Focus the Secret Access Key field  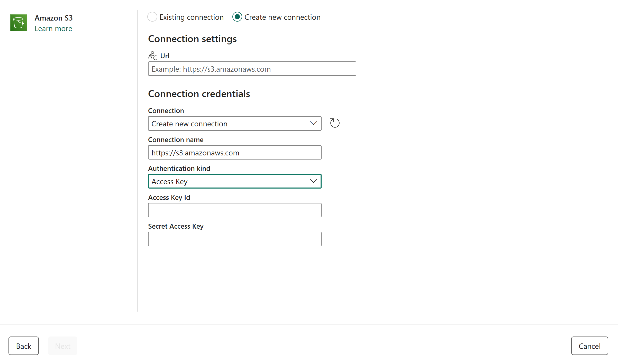234,239
